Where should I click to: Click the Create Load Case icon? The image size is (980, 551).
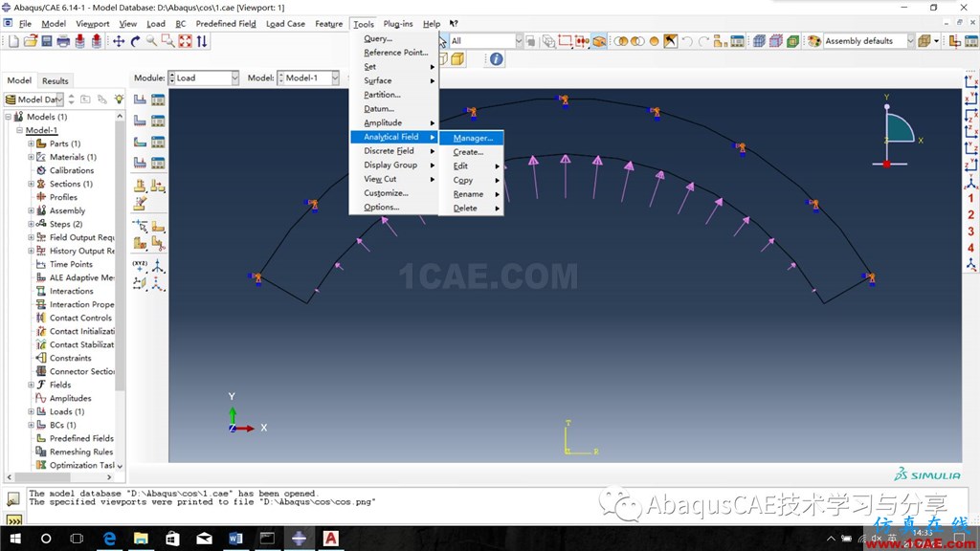click(140, 163)
